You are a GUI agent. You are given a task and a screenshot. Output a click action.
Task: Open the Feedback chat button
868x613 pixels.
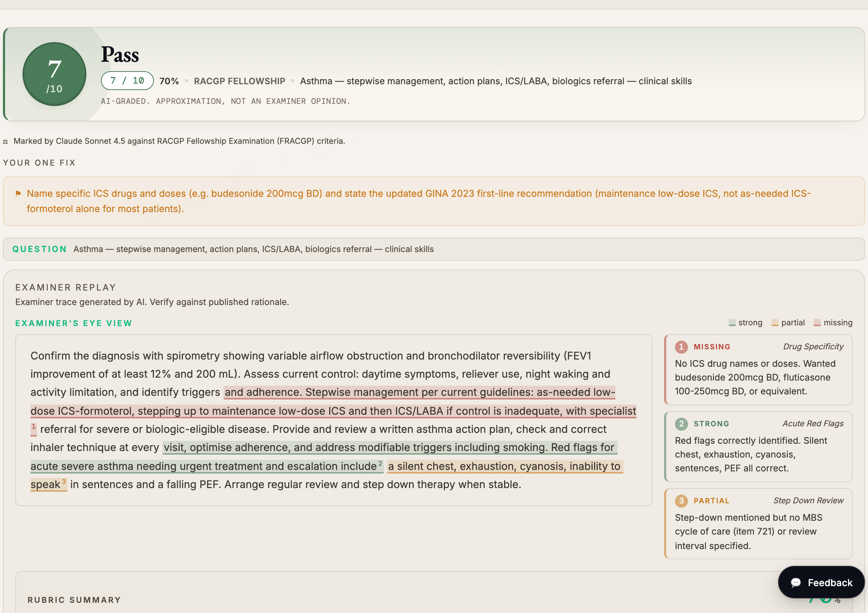(821, 582)
